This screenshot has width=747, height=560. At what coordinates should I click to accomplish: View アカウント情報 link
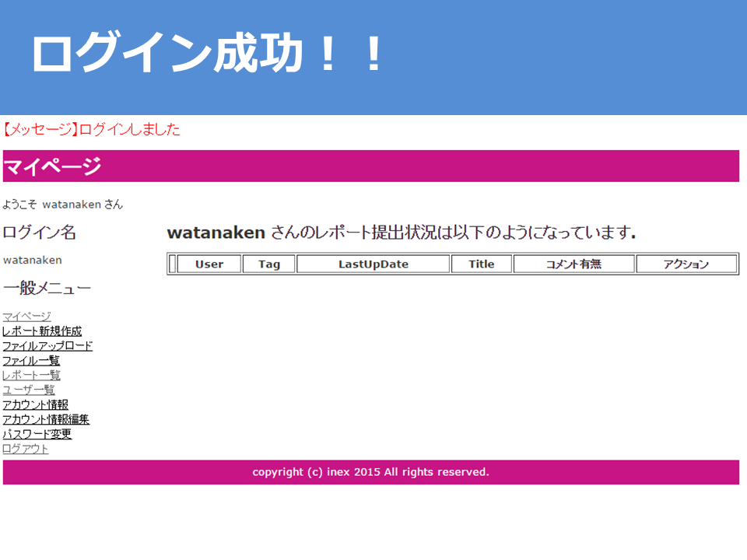pos(35,404)
